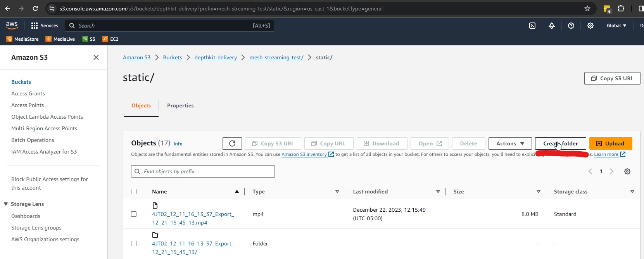This screenshot has height=259, width=644.
Task: Sort by Storage class column arrow
Action: point(632,192)
